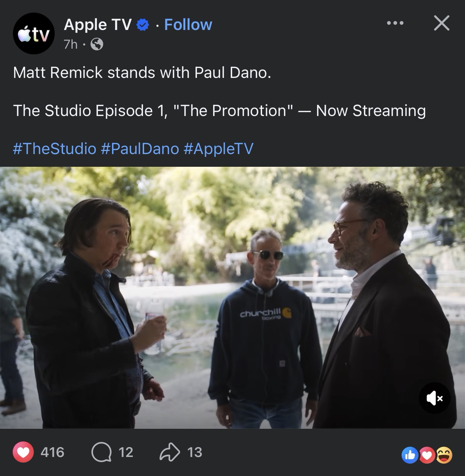This screenshot has height=476, width=465.
Task: View public audience globe icon
Action: [97, 44]
